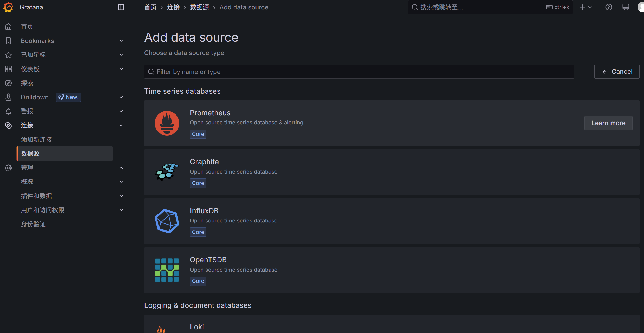Click the dashboards grid icon
This screenshot has height=333, width=644.
8,69
